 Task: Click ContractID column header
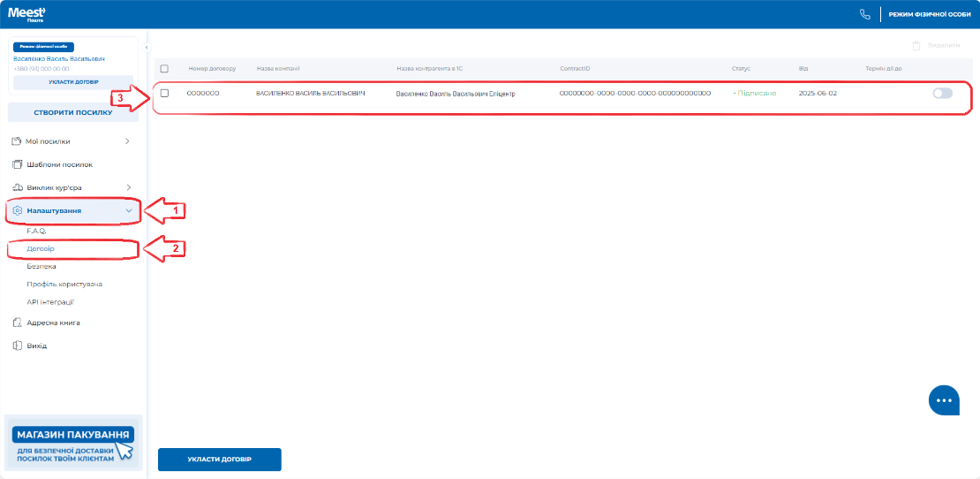(x=575, y=68)
